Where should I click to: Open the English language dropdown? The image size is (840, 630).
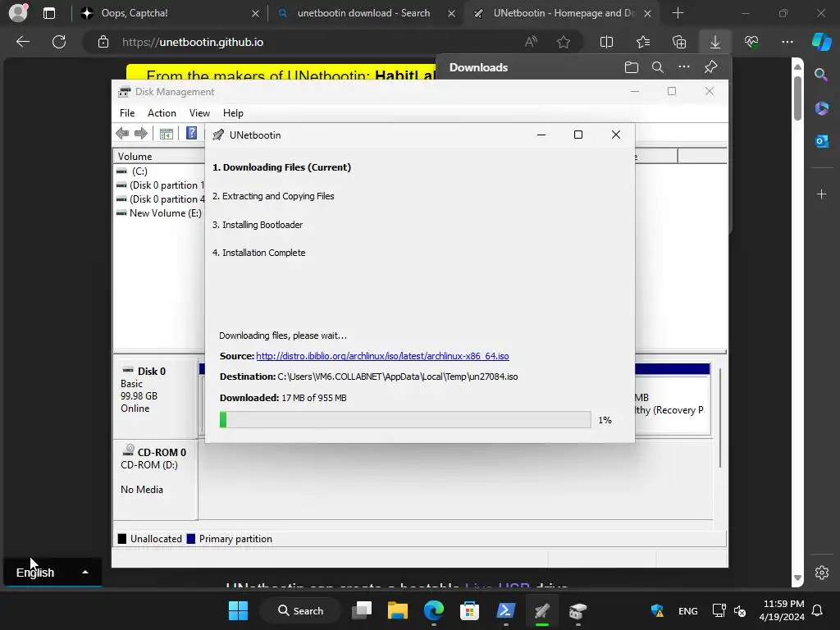click(52, 572)
